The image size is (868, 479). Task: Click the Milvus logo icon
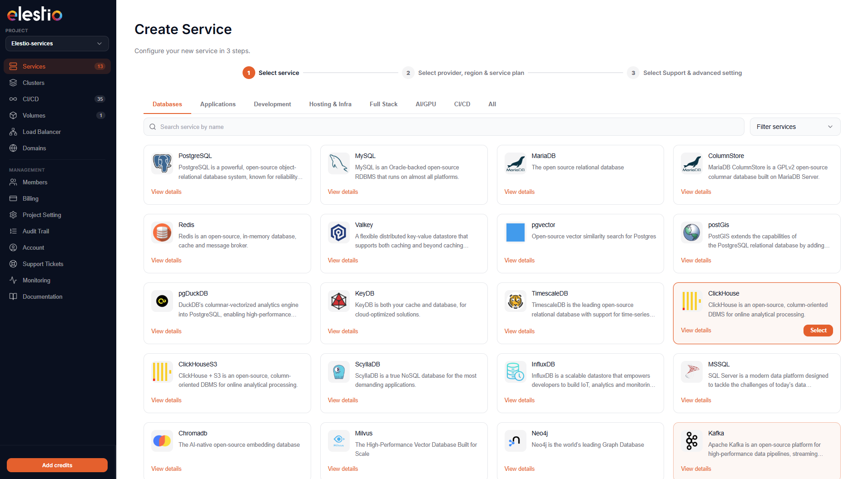click(x=339, y=441)
